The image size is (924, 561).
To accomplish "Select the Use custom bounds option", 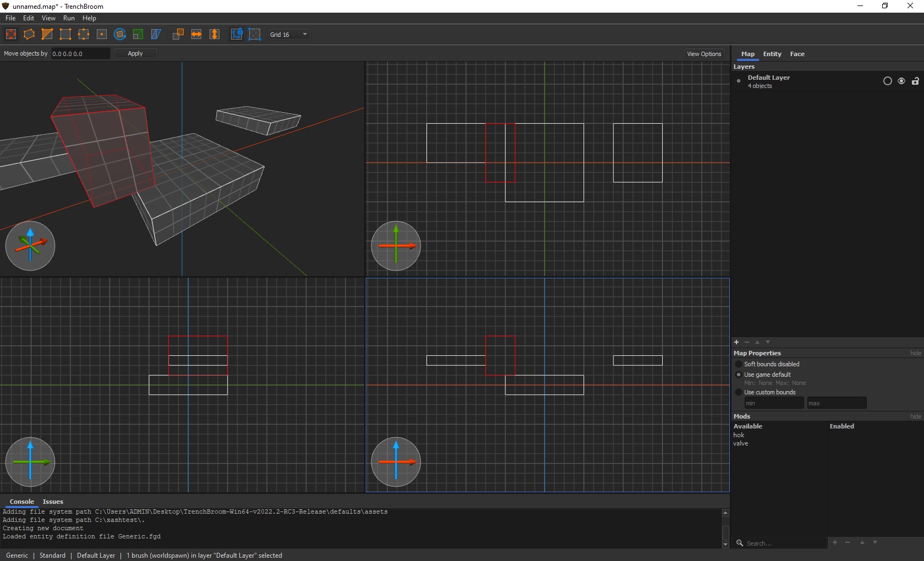I will (x=739, y=392).
